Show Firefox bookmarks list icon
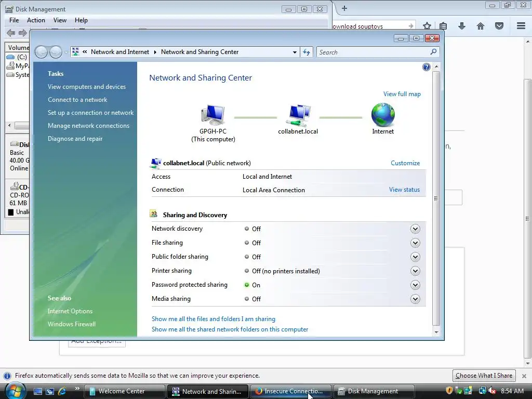Viewport: 532px width, 399px height. pos(443,26)
